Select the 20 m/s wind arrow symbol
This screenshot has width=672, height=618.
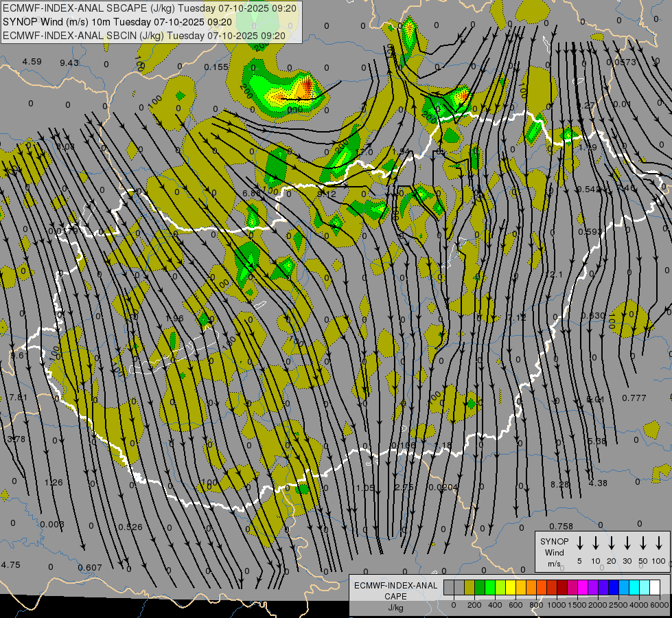(612, 542)
